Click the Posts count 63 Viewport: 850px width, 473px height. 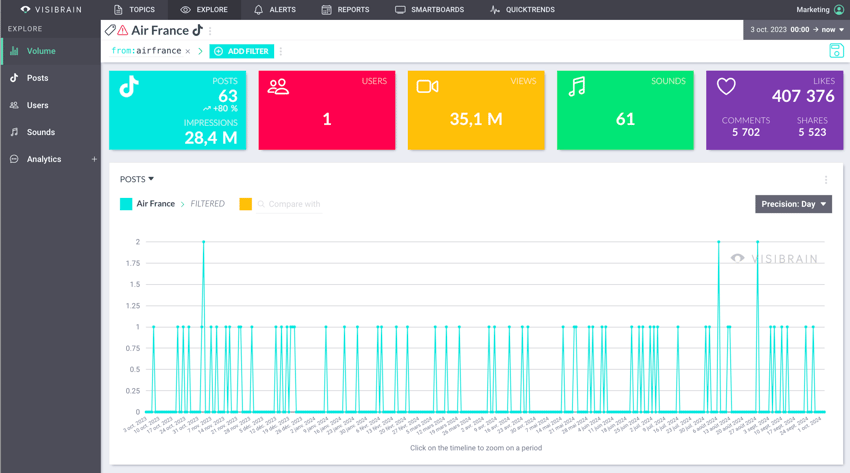[228, 96]
